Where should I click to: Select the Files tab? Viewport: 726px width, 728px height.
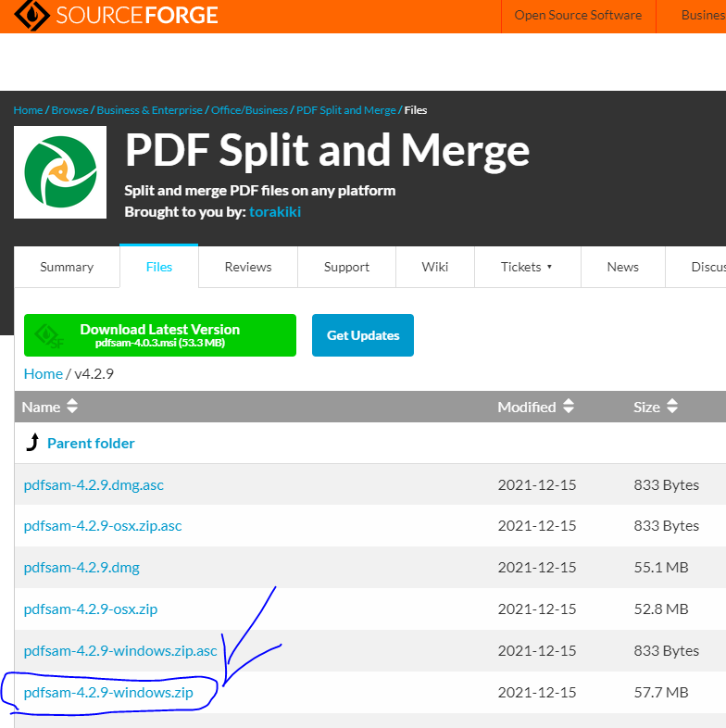pos(158,267)
